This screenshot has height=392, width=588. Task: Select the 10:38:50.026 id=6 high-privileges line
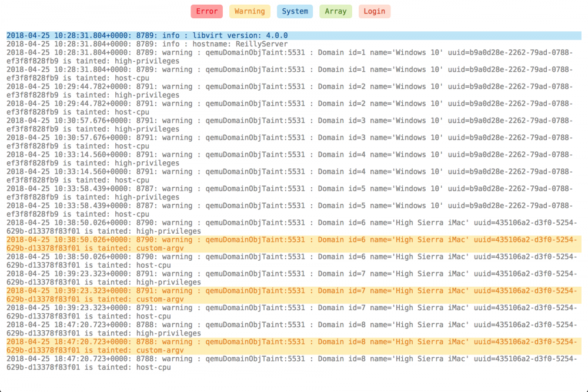click(293, 227)
